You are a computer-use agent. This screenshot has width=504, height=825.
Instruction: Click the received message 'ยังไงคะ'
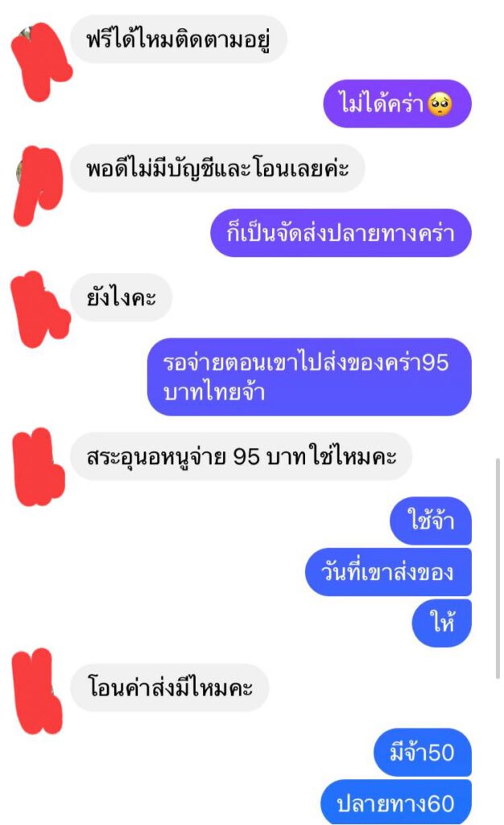coord(121,298)
